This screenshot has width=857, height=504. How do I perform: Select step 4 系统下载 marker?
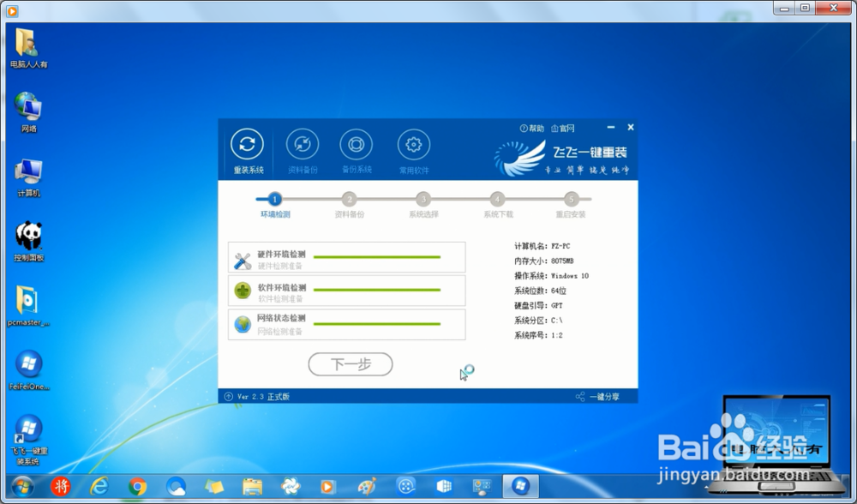coord(497,199)
